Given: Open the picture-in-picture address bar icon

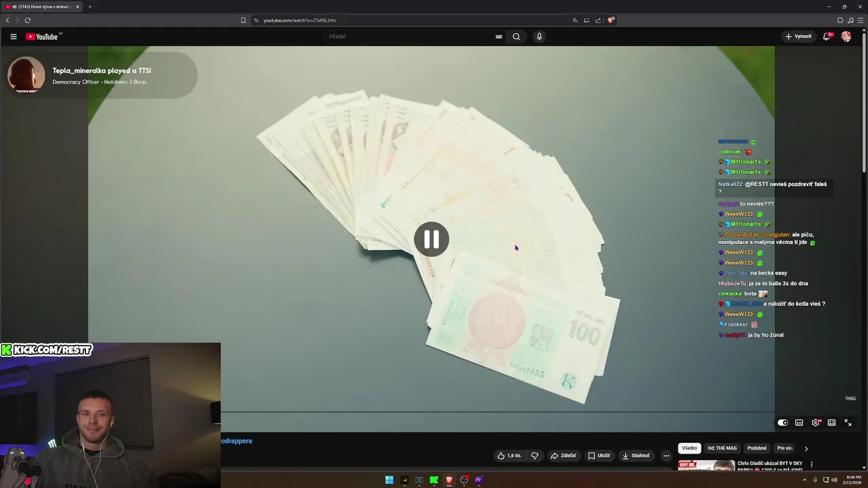Looking at the screenshot, I should pos(587,20).
